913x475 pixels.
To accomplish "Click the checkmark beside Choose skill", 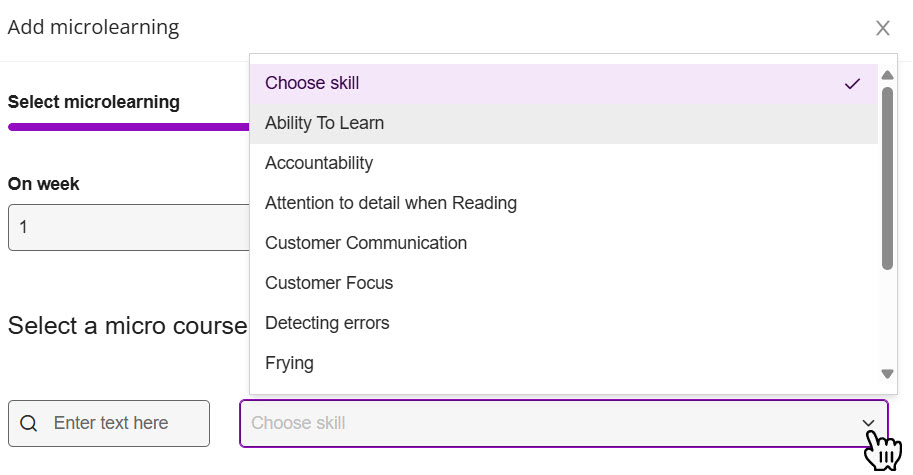I will coord(852,84).
